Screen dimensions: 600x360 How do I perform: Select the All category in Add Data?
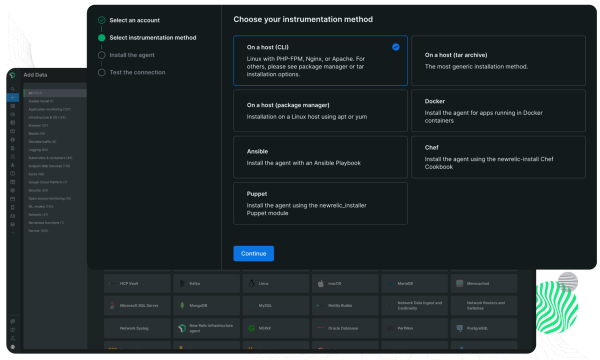pos(55,93)
